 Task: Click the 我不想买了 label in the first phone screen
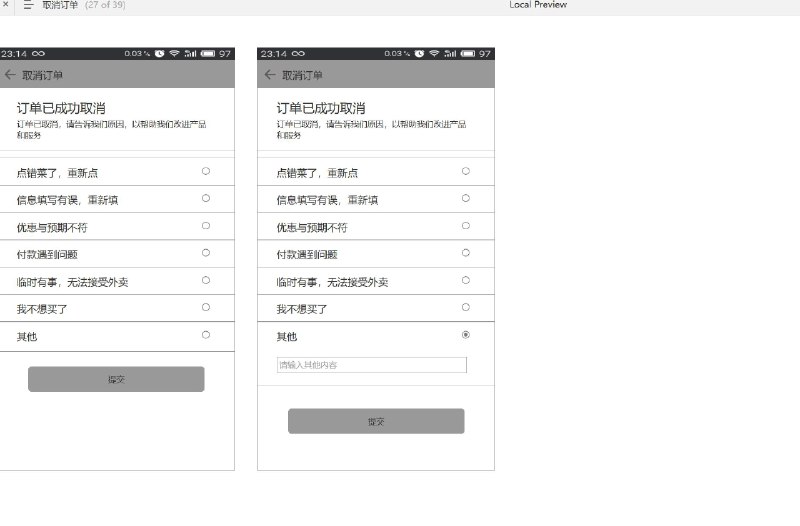coord(42,309)
